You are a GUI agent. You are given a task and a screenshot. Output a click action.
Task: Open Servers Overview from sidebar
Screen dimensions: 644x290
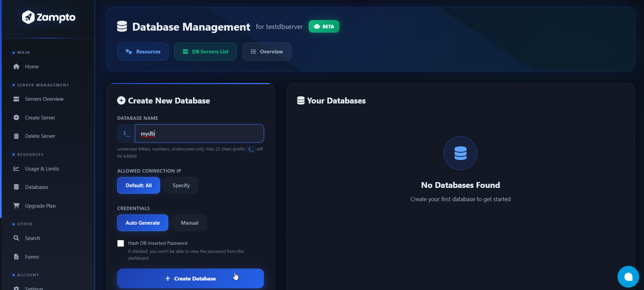[x=44, y=99]
